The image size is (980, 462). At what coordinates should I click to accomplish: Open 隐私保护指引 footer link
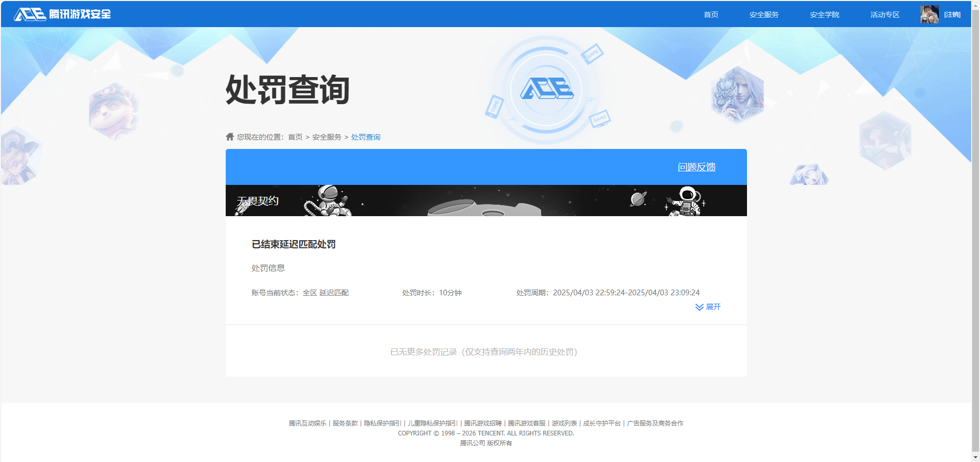point(383,423)
